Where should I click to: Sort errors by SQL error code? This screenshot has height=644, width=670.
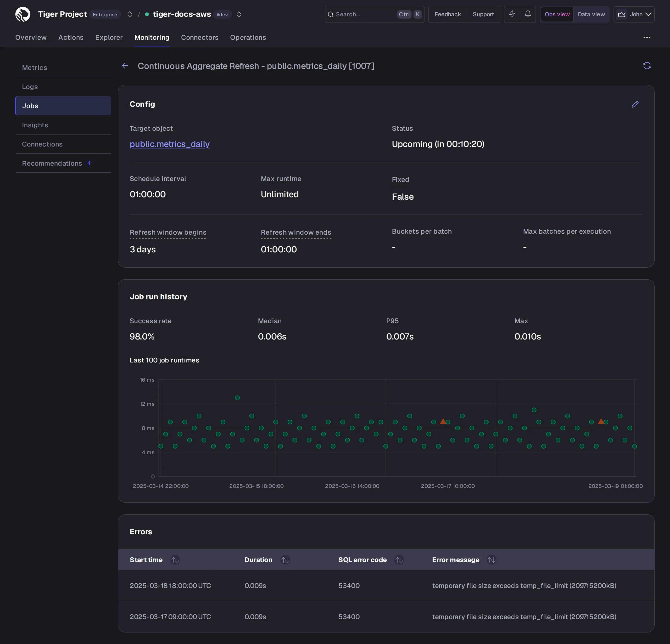coord(399,560)
